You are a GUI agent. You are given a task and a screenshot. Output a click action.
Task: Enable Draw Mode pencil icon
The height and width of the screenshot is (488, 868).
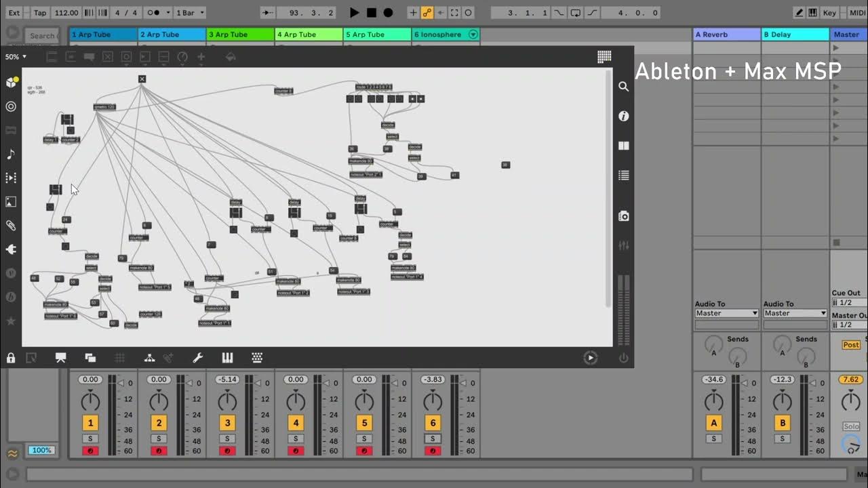coord(800,12)
